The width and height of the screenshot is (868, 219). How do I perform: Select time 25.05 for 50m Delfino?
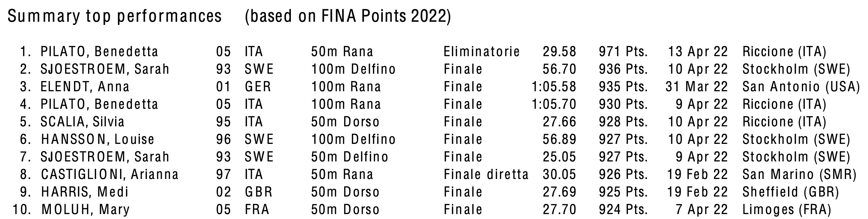pos(560,157)
